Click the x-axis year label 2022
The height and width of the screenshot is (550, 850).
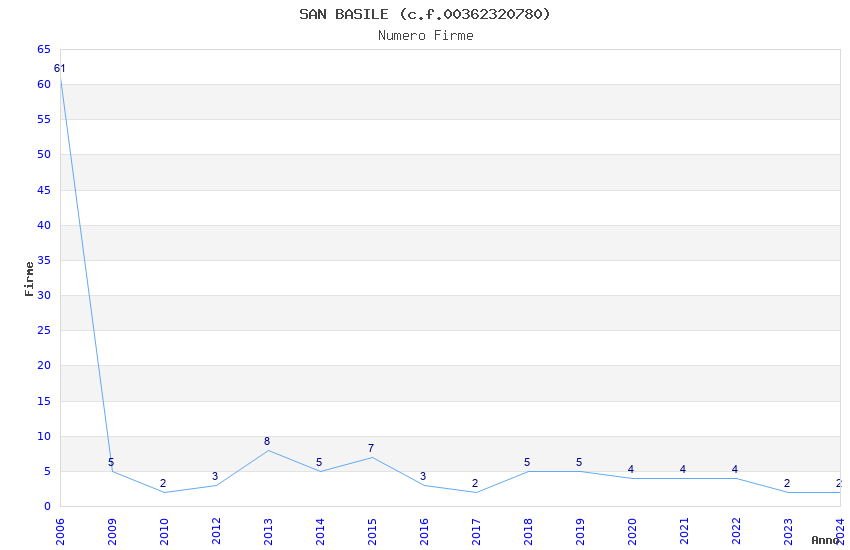[737, 532]
